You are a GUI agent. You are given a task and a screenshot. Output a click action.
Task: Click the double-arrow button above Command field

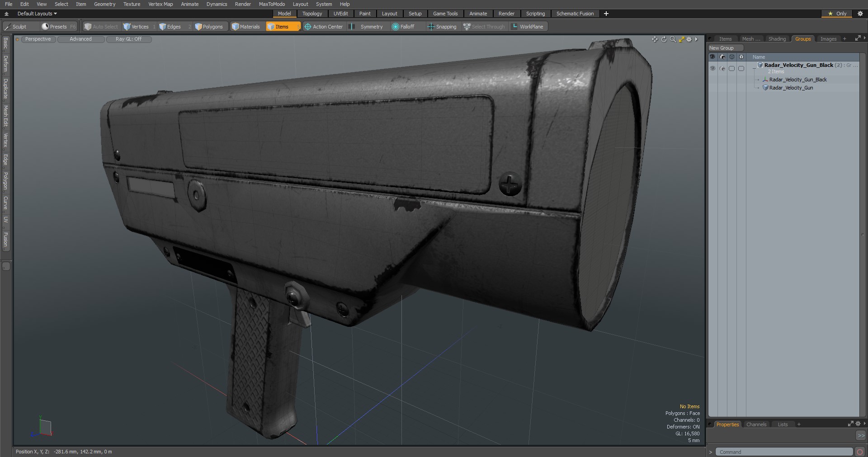click(860, 435)
